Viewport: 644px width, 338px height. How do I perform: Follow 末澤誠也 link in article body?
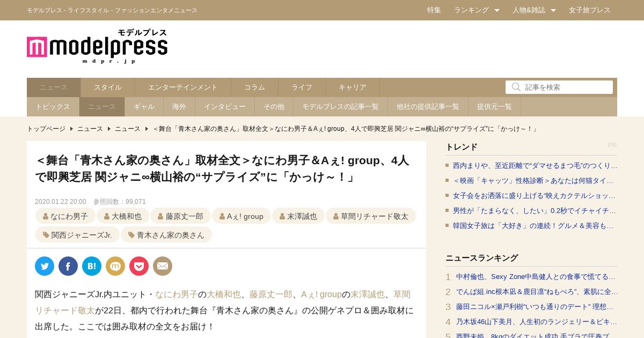tap(368, 295)
